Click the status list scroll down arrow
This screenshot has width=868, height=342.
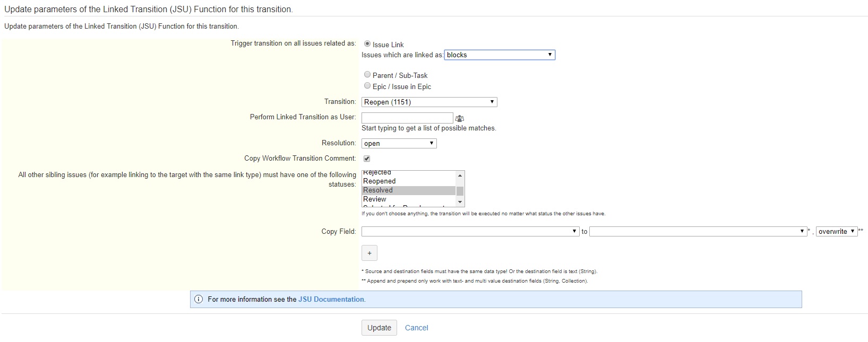coord(460,202)
